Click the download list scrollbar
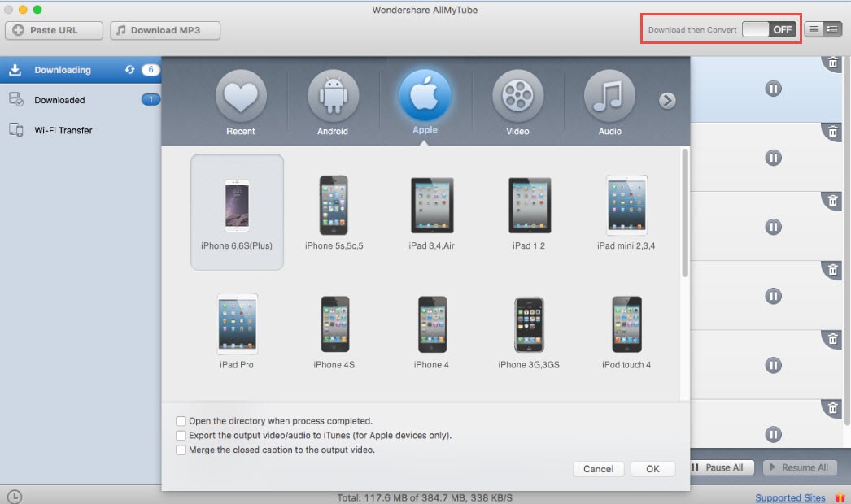The image size is (851, 504). pos(847,241)
